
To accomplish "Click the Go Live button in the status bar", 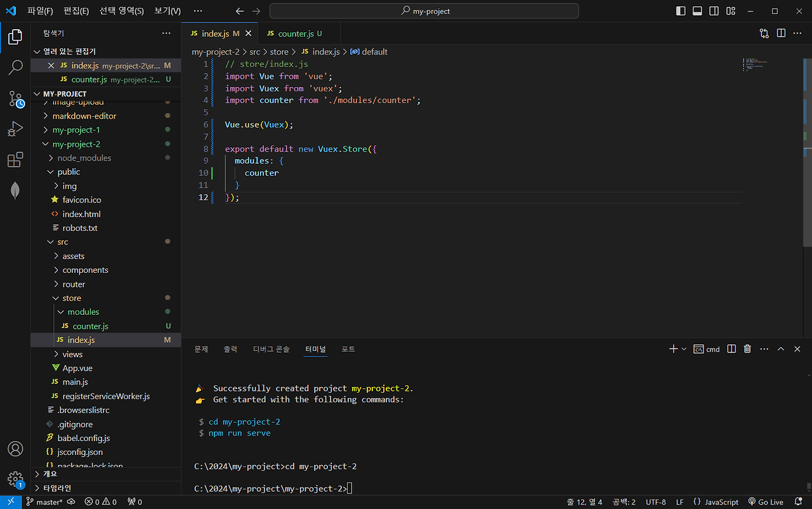I will pyautogui.click(x=766, y=502).
